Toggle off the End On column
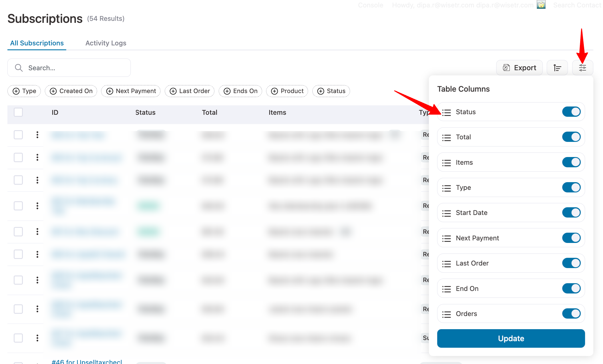This screenshot has height=364, width=603. coord(571,288)
